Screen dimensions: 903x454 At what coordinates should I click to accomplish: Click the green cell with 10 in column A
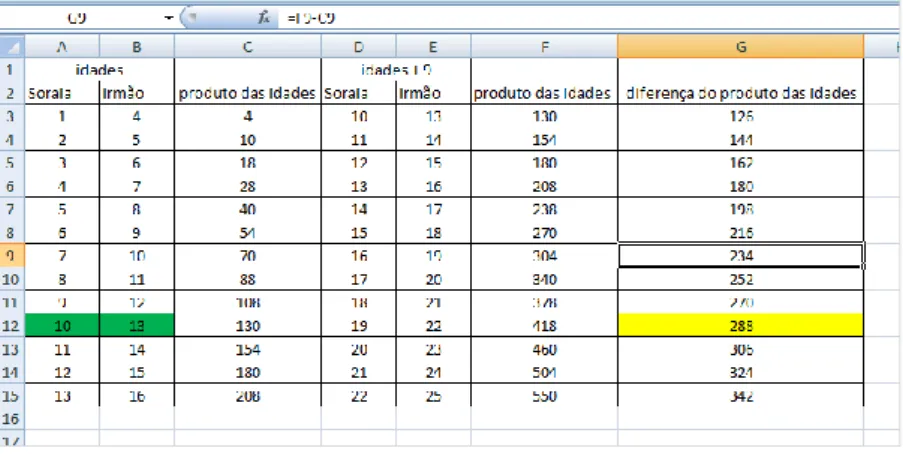coord(62,326)
